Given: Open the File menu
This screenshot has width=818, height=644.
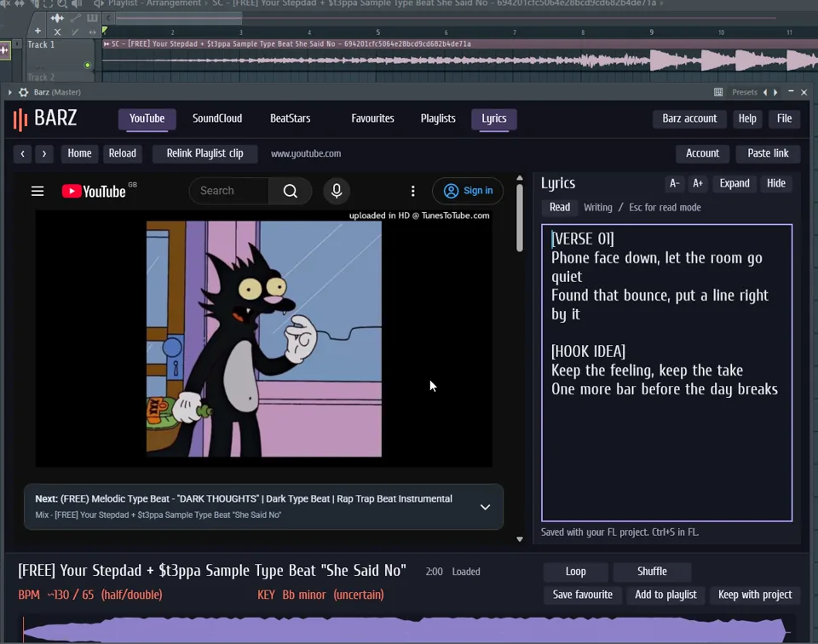Looking at the screenshot, I should click(x=784, y=119).
